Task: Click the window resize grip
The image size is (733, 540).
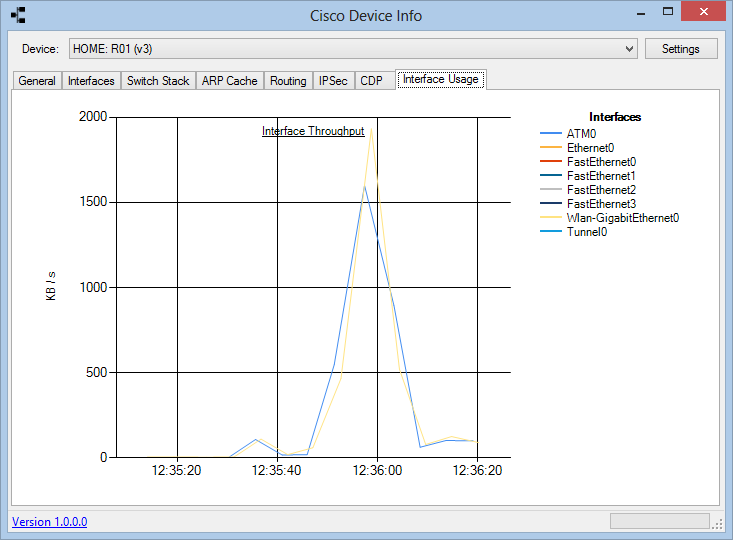Action: click(718, 524)
